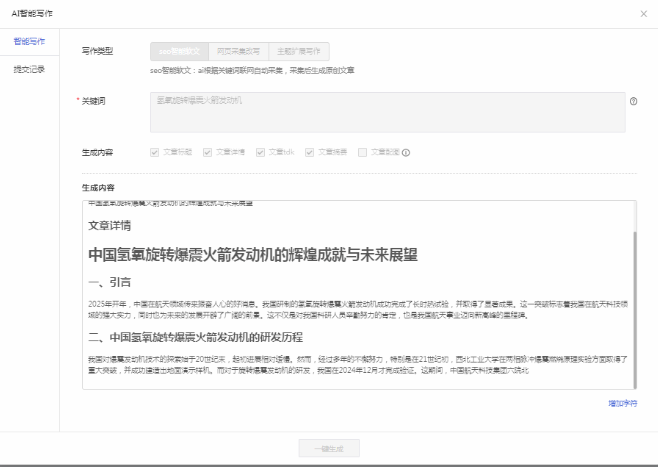Toggle the 文章详情 checkbox
Screen dimensions: 658x467
[x=207, y=153]
